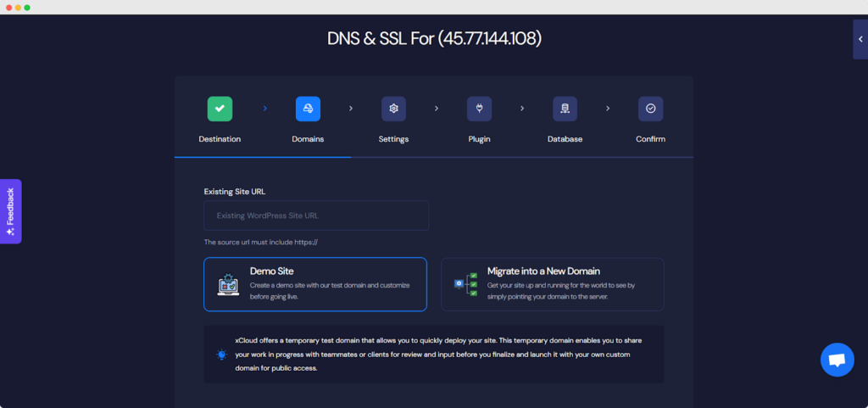
Task: Go to the Plugin step label
Action: [479, 139]
